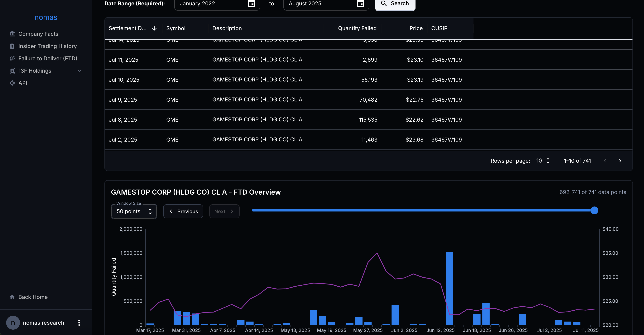
Task: Click the Next chart window button
Action: [224, 211]
